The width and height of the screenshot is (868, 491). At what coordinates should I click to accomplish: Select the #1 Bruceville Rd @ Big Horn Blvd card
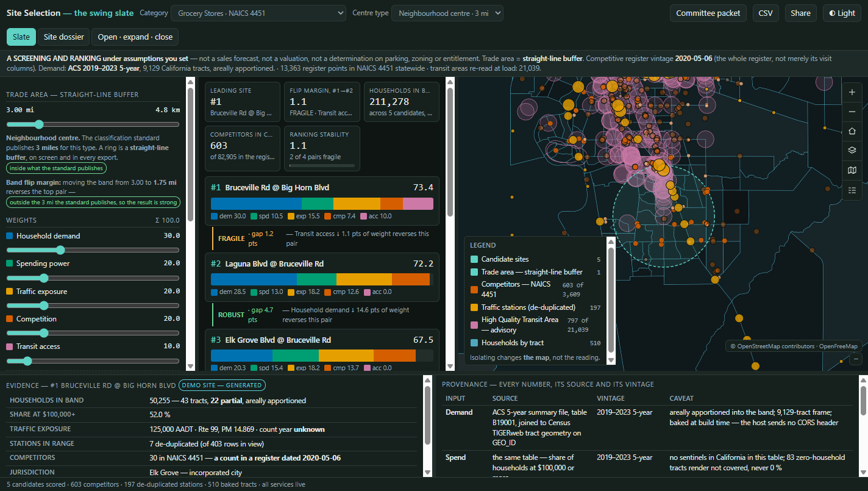pyautogui.click(x=322, y=201)
